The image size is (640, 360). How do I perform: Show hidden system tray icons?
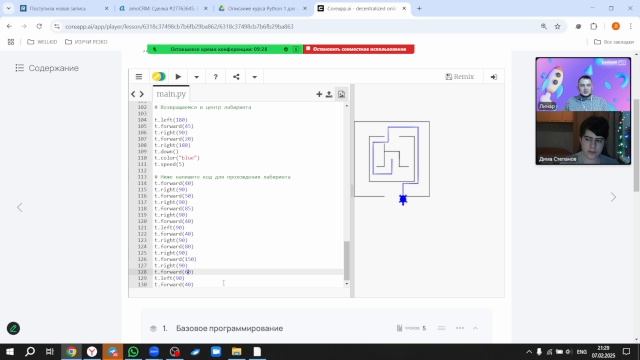point(529,351)
